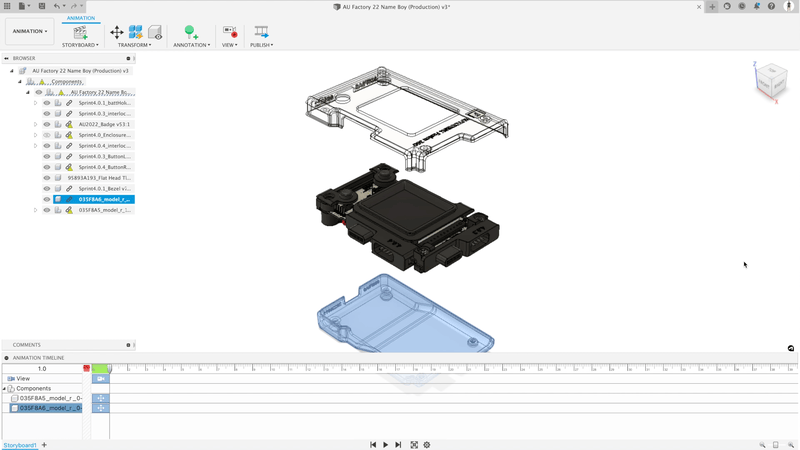
Task: Click the ViewCube in the viewport corner
Action: coord(769,81)
